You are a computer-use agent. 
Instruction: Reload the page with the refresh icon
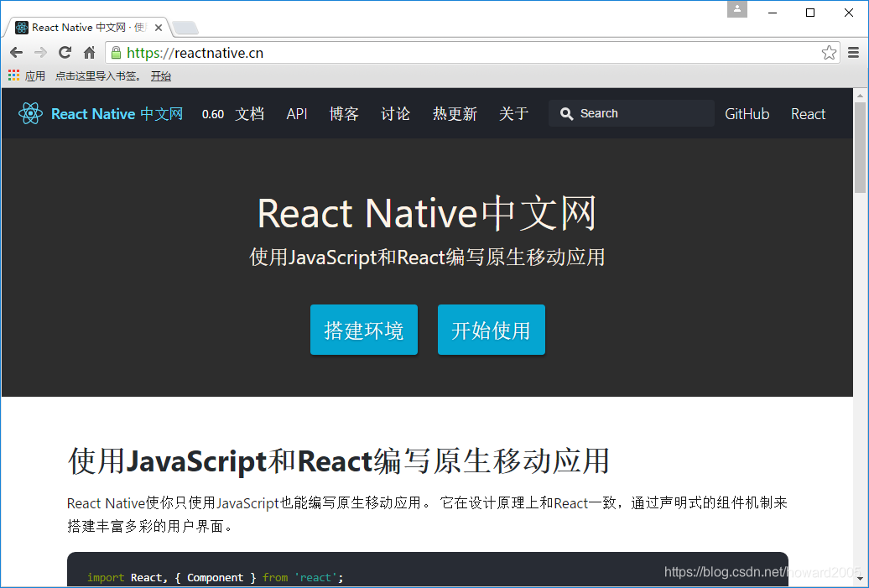pos(65,53)
